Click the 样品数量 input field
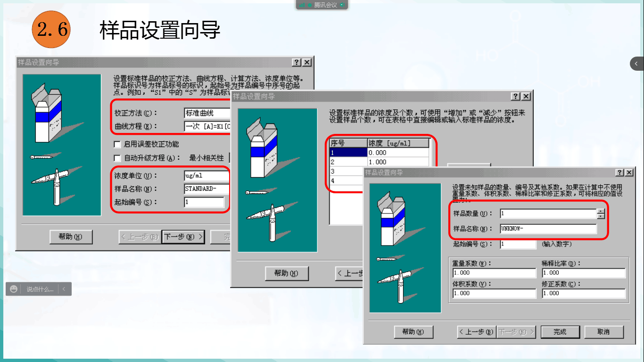Viewport: 644px width, 362px height. [548, 214]
